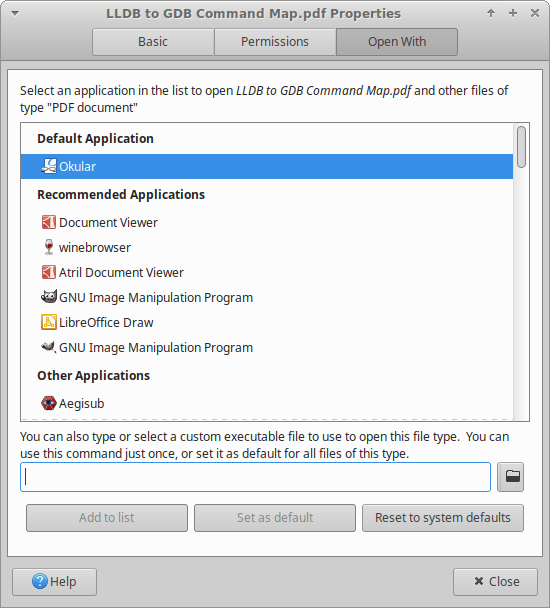Browse for executable with folder icon button

point(510,477)
